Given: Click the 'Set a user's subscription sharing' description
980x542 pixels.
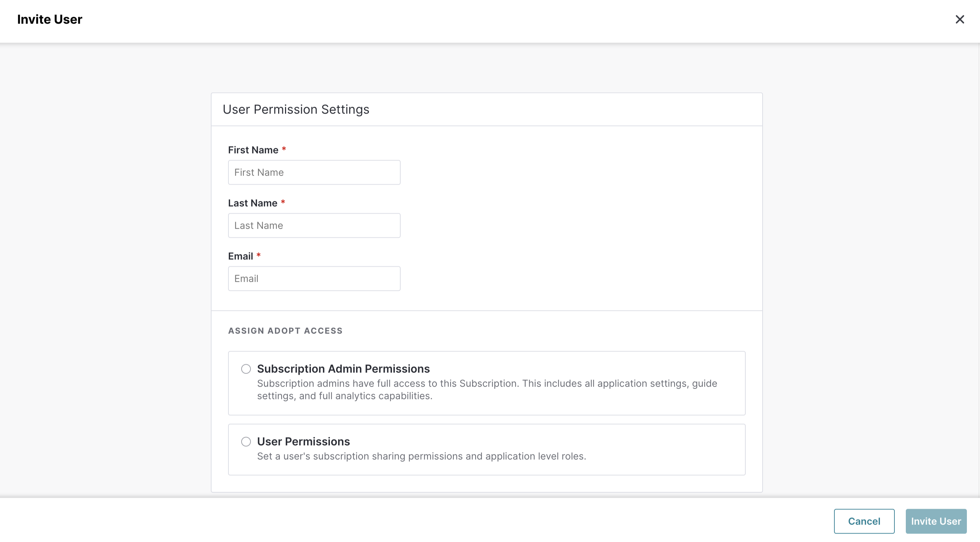Looking at the screenshot, I should pyautogui.click(x=422, y=456).
